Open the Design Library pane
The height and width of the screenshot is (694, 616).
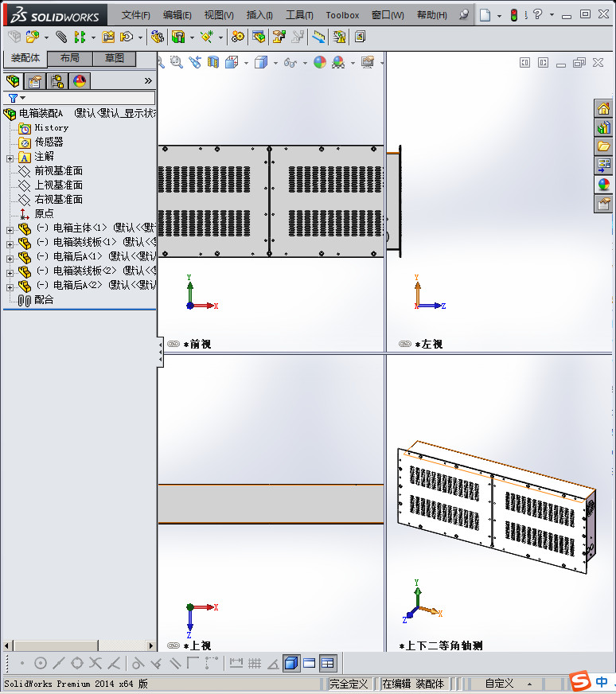(x=603, y=128)
